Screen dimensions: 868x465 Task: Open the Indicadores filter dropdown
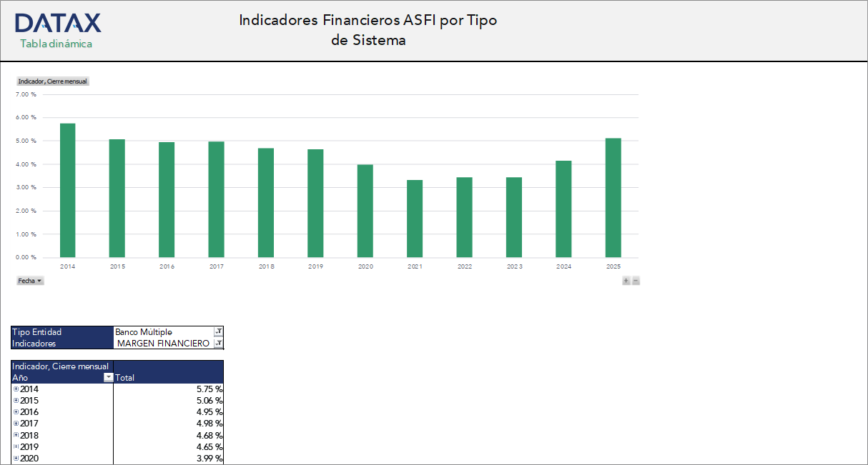pyautogui.click(x=218, y=343)
